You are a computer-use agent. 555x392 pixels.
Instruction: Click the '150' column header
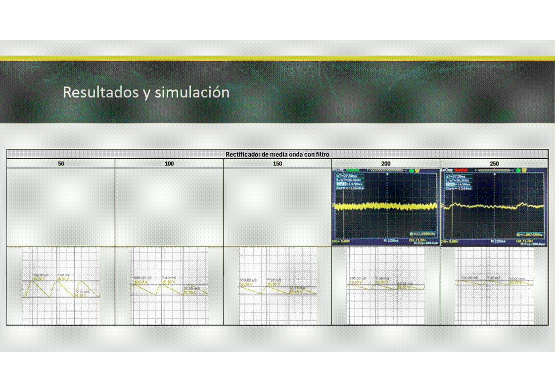[x=277, y=164]
